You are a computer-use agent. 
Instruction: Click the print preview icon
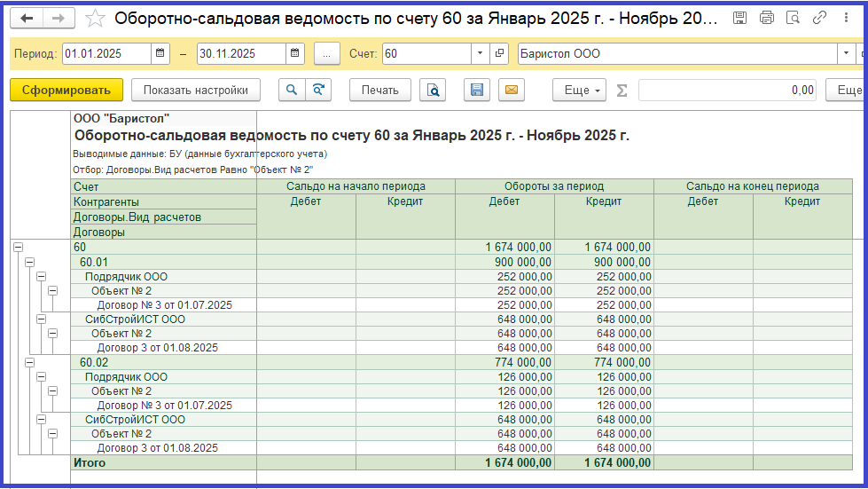(433, 90)
